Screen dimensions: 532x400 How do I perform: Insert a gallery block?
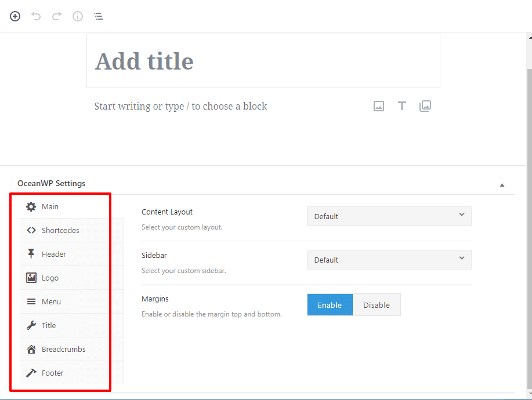click(425, 106)
